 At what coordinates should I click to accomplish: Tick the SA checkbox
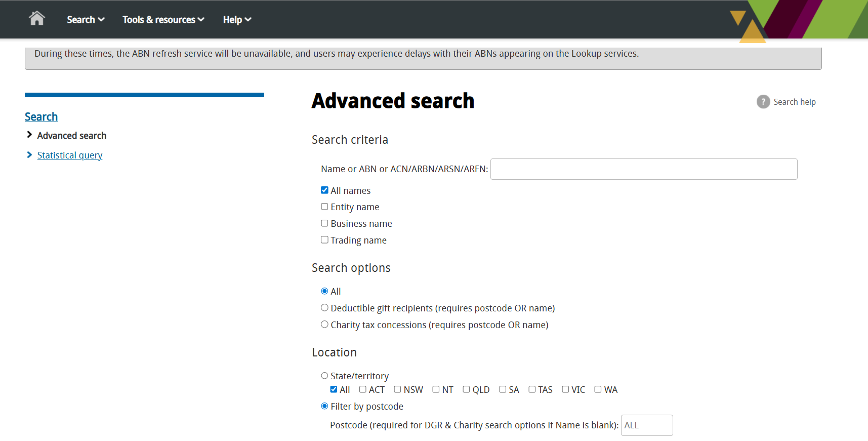click(x=503, y=389)
